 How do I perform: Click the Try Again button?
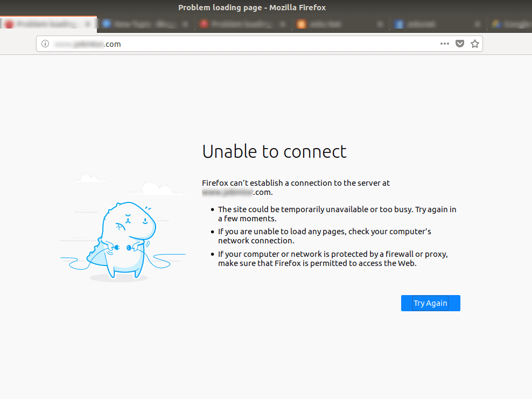point(431,303)
